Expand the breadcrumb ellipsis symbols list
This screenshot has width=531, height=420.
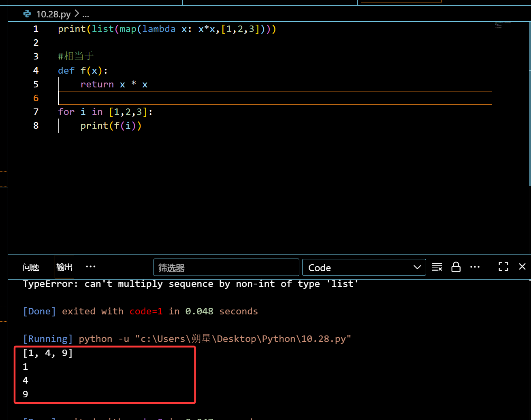[x=85, y=14]
